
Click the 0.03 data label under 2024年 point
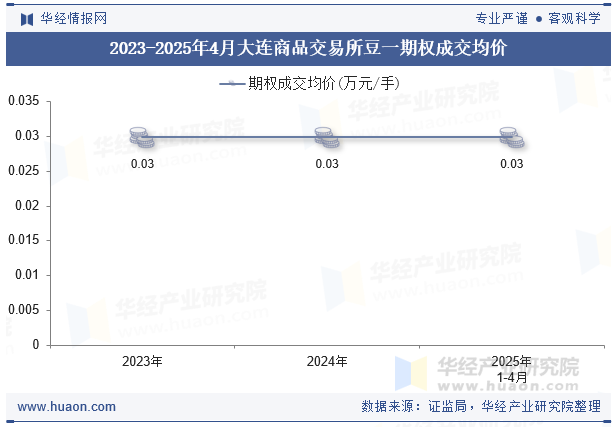[327, 164]
